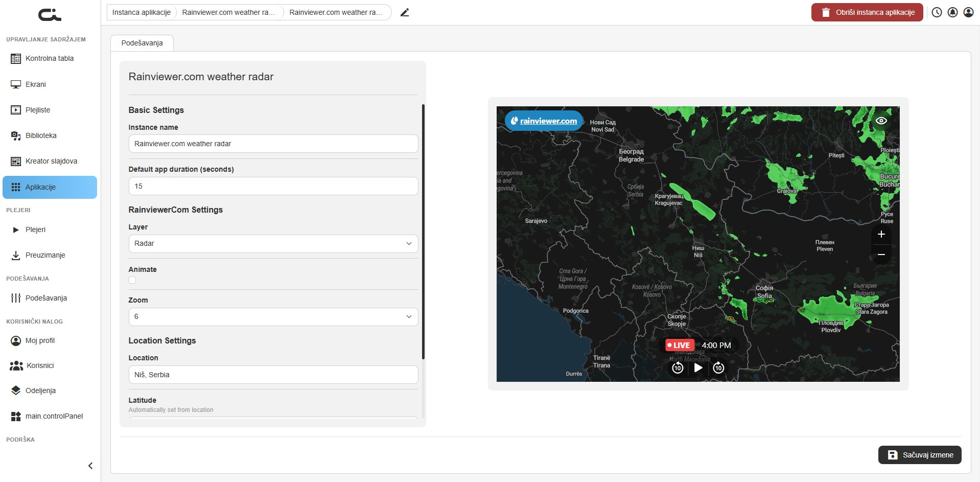The image size is (980, 482).
Task: Switch to the Podešavanja tab
Action: 142,43
